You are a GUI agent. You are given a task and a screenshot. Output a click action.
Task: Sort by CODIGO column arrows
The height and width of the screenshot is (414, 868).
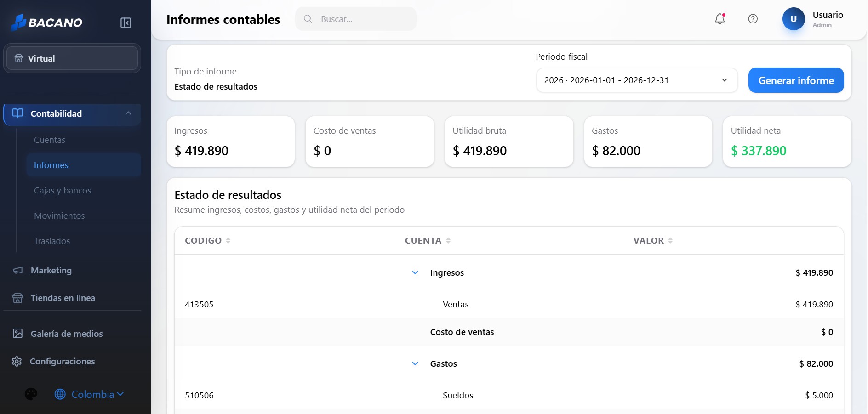click(x=228, y=240)
